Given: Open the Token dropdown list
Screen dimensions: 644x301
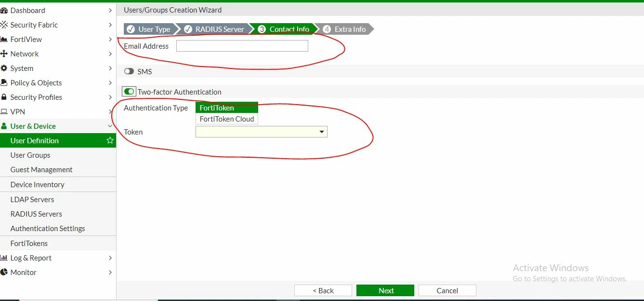Looking at the screenshot, I should [x=262, y=132].
